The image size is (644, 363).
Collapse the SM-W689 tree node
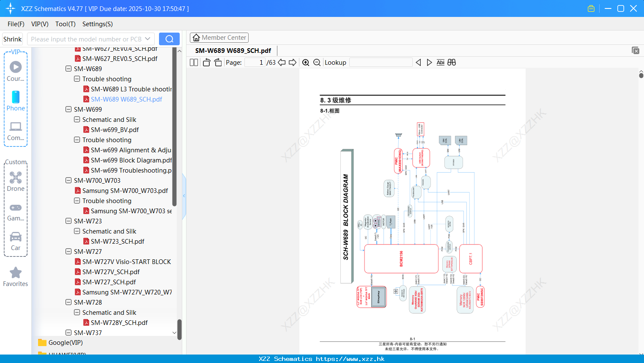pos(69,69)
